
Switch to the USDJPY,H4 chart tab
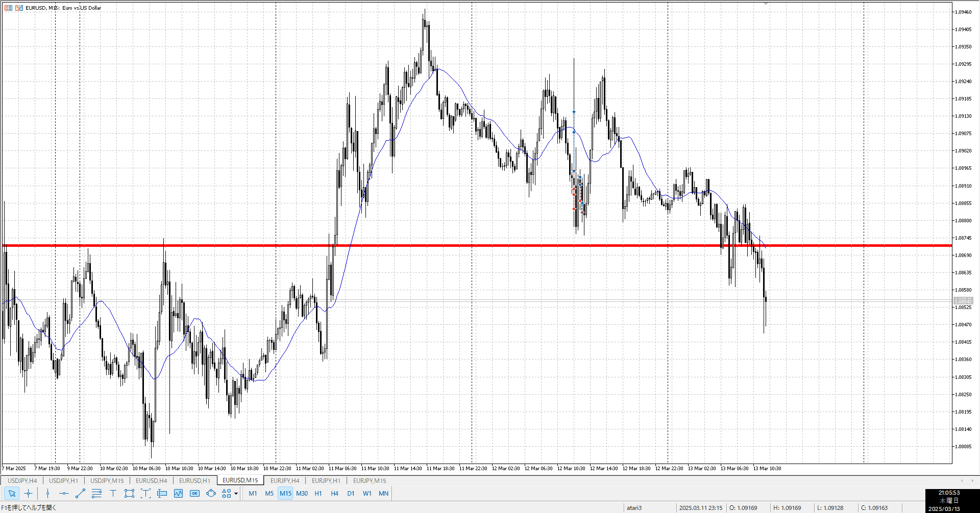click(x=22, y=480)
